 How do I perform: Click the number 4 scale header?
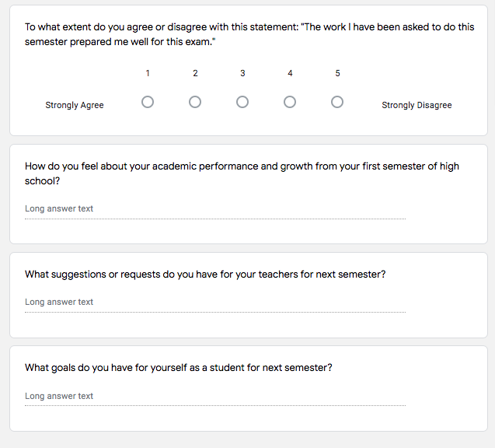[x=290, y=73]
